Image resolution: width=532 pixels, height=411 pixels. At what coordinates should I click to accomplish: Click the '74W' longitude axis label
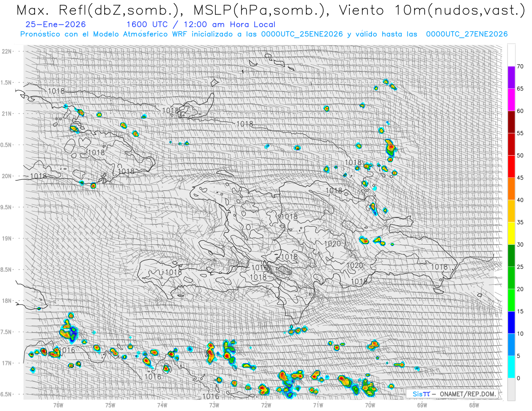(x=162, y=405)
